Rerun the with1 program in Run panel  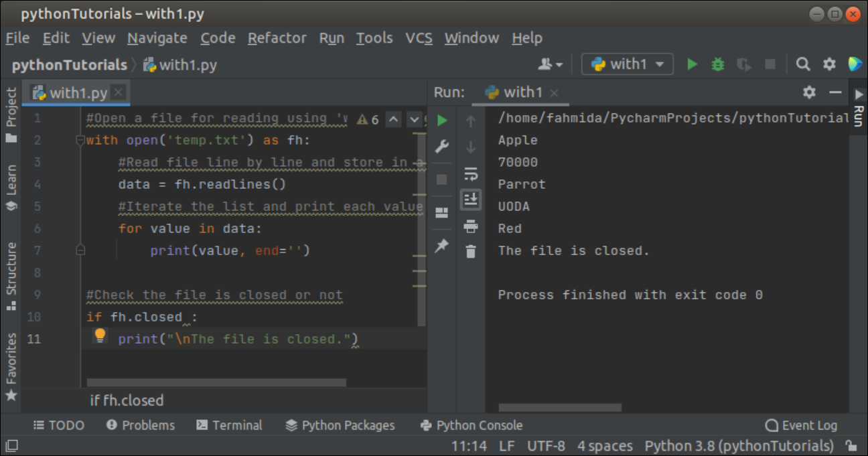[441, 121]
